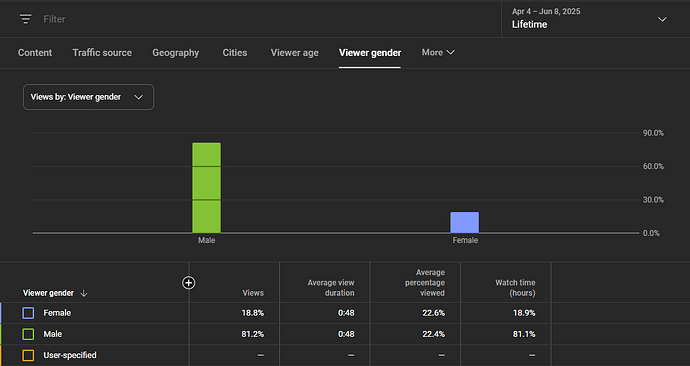Select the Cities tab

coord(235,53)
